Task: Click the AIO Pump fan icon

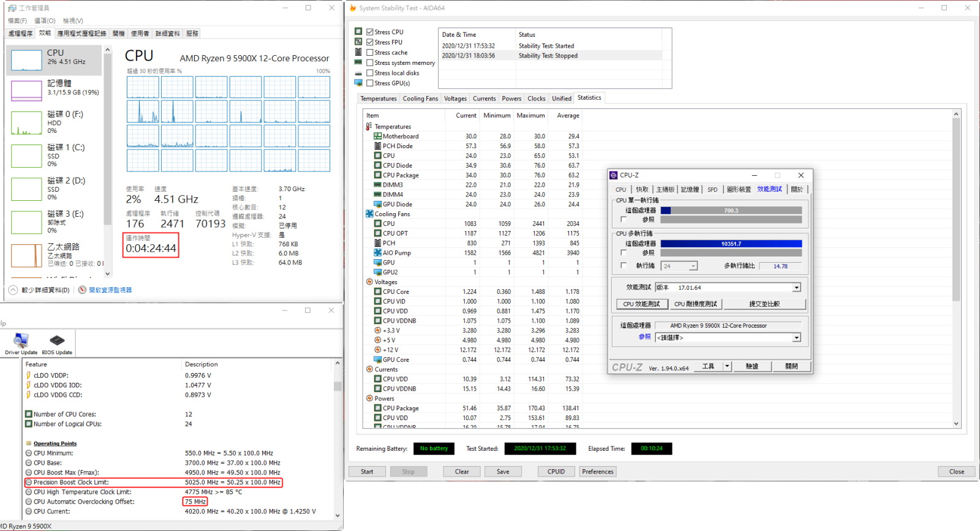Action: tap(378, 252)
